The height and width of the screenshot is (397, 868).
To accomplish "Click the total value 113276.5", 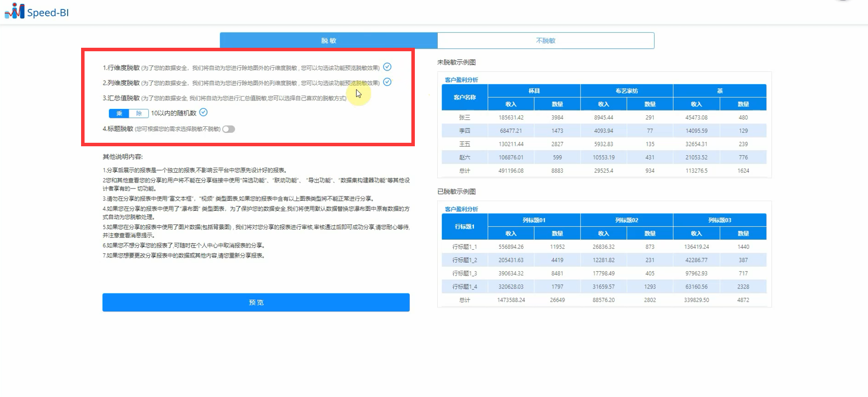I will [x=696, y=171].
